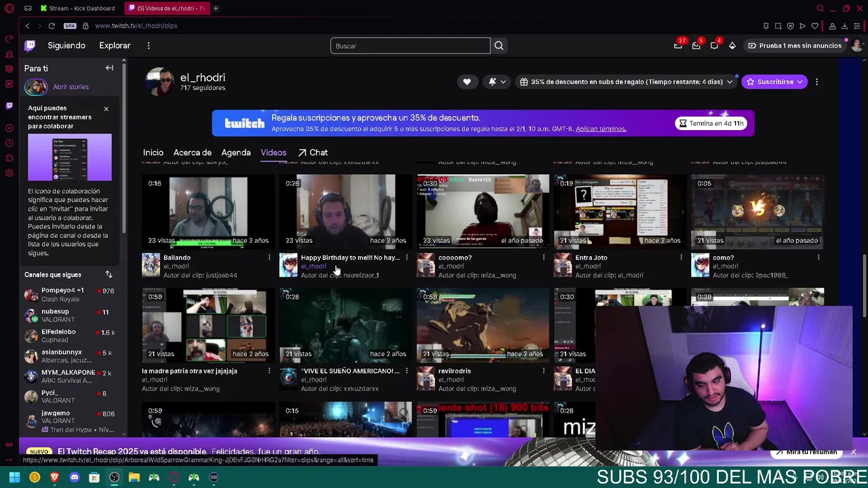The width and height of the screenshot is (868, 488).
Task: Open the notification bell dropdown
Action: pyautogui.click(x=497, y=82)
